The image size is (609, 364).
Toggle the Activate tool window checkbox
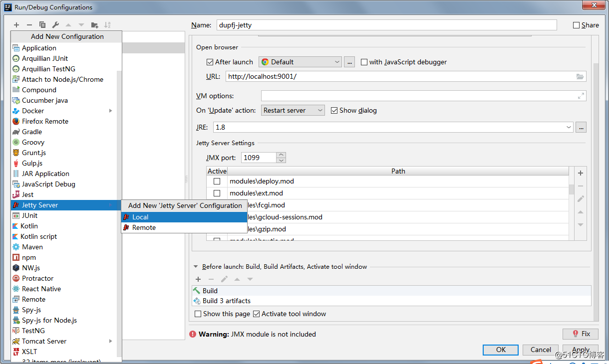click(257, 314)
